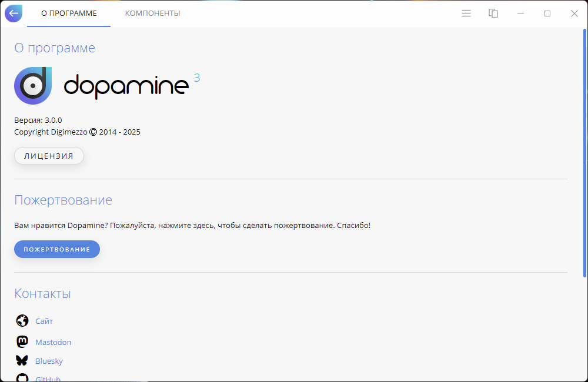Close the Dopamine window
Image resolution: width=588 pixels, height=382 pixels.
574,14
